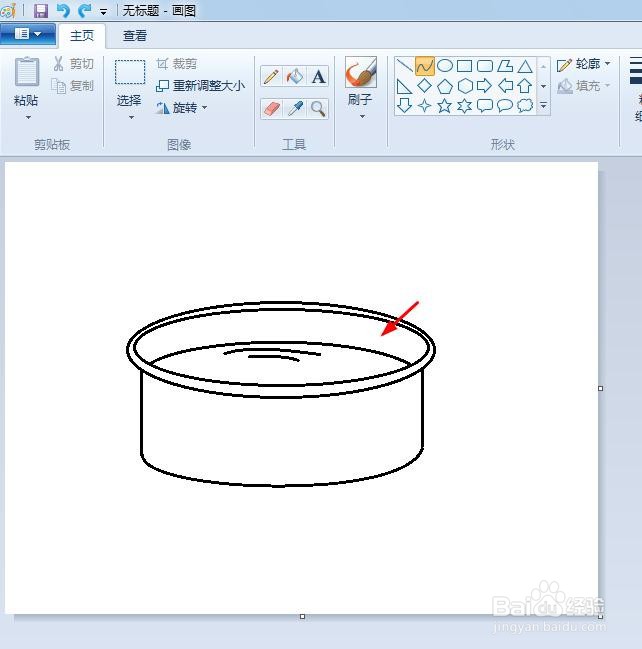This screenshot has width=642, height=649.
Task: Select the Rounded rectangle shape
Action: coord(485,66)
